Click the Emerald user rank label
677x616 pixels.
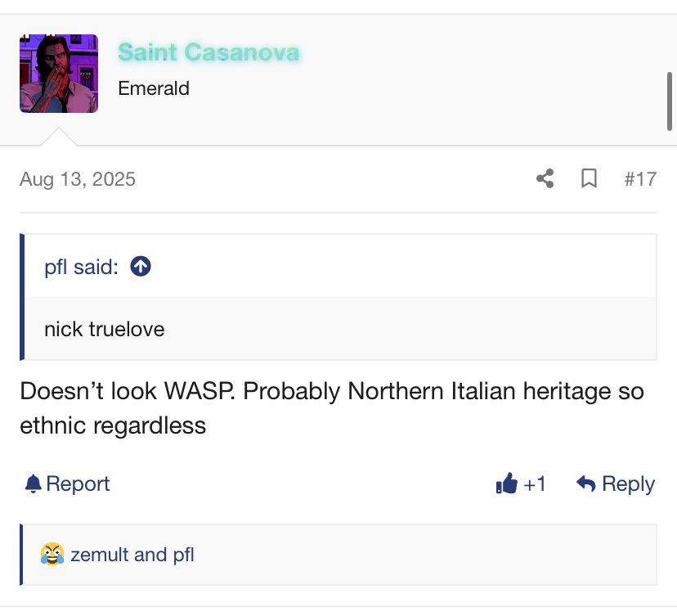coord(154,88)
